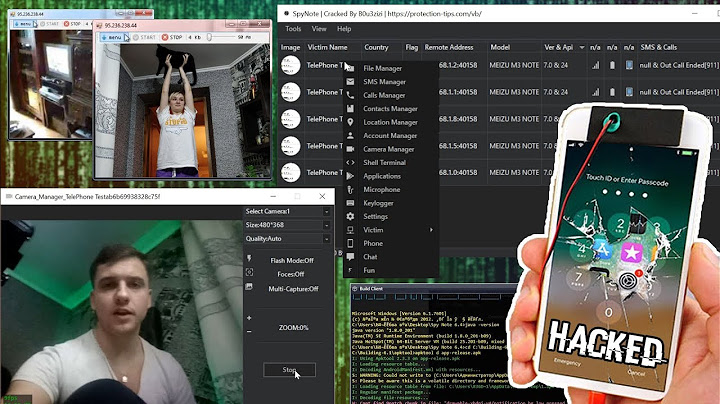This screenshot has height=404, width=720.
Task: Select victim avatar in 68.1.5:40158 row
Action: pyautogui.click(x=290, y=146)
